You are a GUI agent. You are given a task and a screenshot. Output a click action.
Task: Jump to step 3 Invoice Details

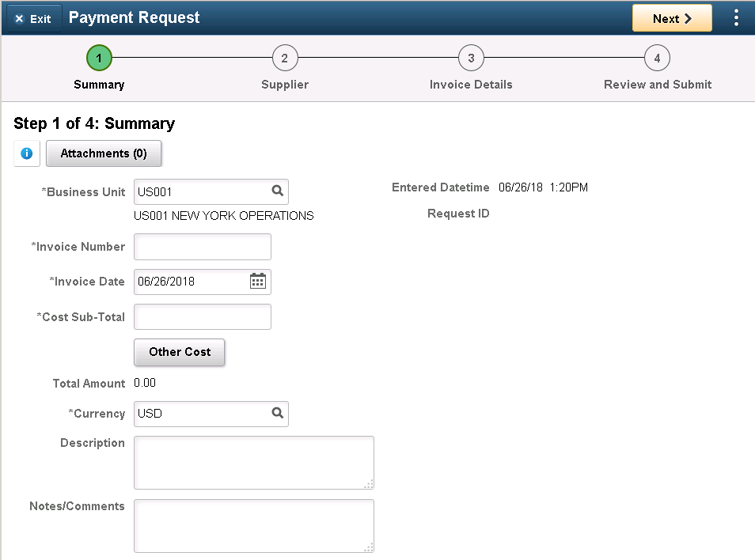click(x=471, y=58)
